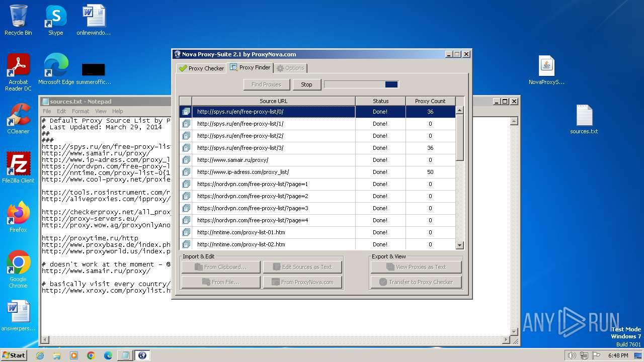Image resolution: width=644 pixels, height=362 pixels.
Task: Open the sources.txt desktop file
Action: (x=584, y=119)
